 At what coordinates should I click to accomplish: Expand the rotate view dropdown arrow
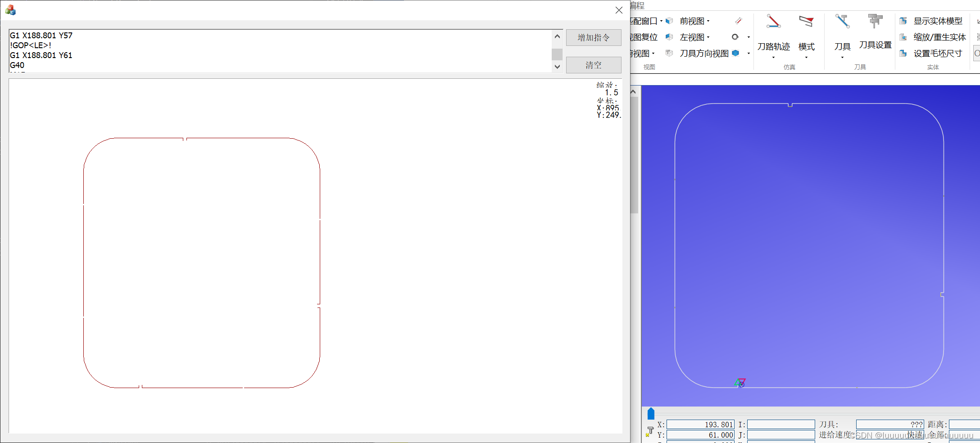tap(749, 37)
